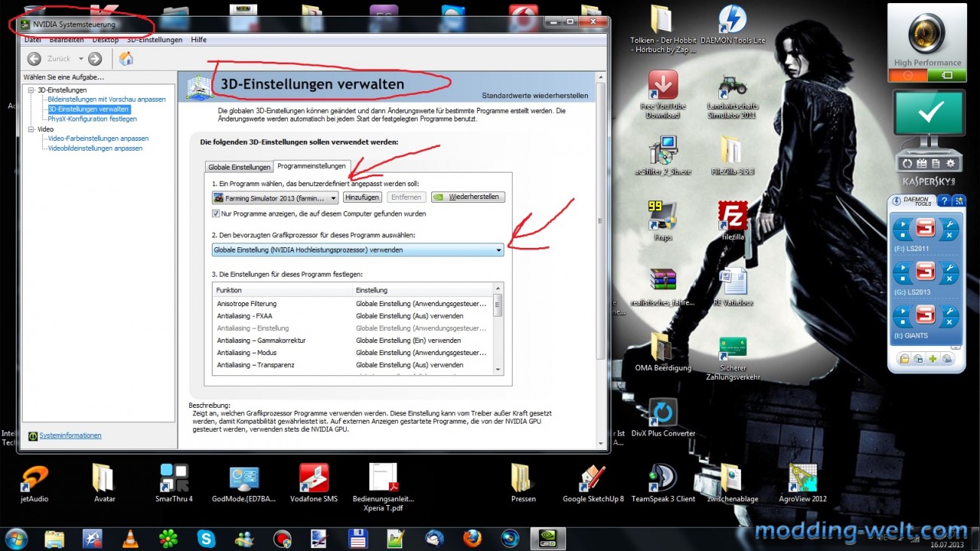Open Landwirtschafts Simulator 2011 shortcut
This screenshot has height=551, width=980.
pos(732,94)
